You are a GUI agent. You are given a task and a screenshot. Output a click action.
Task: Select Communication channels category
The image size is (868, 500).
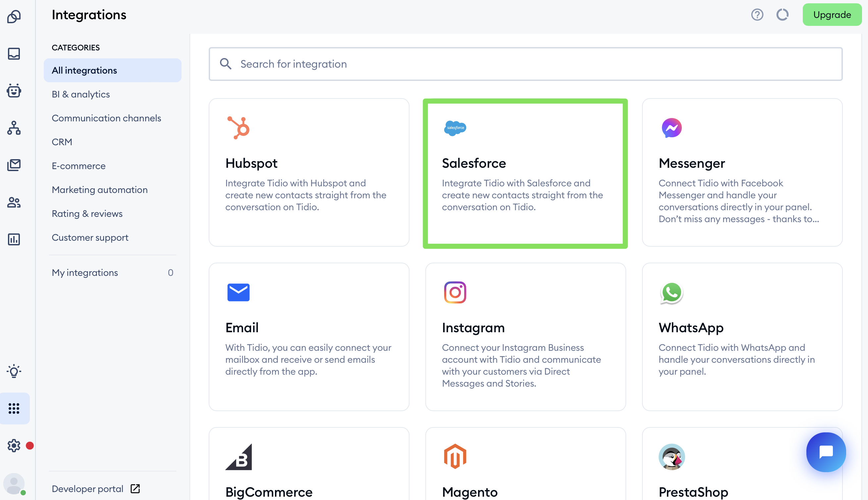coord(106,118)
